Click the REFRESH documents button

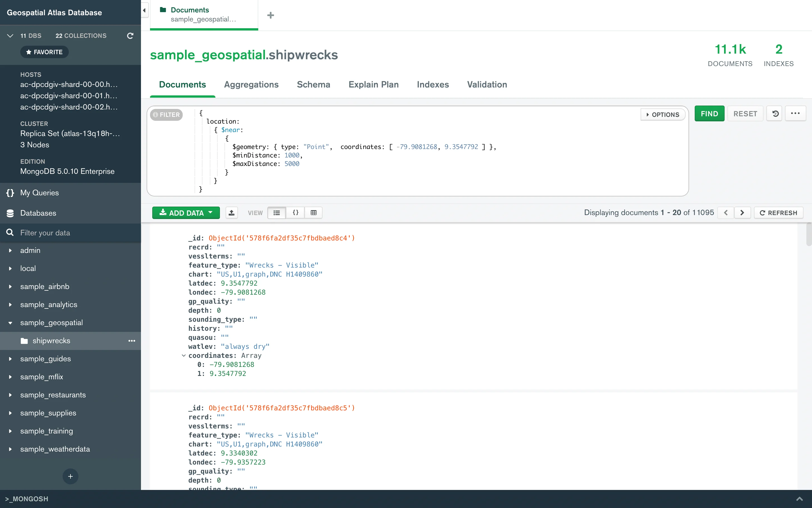(778, 213)
